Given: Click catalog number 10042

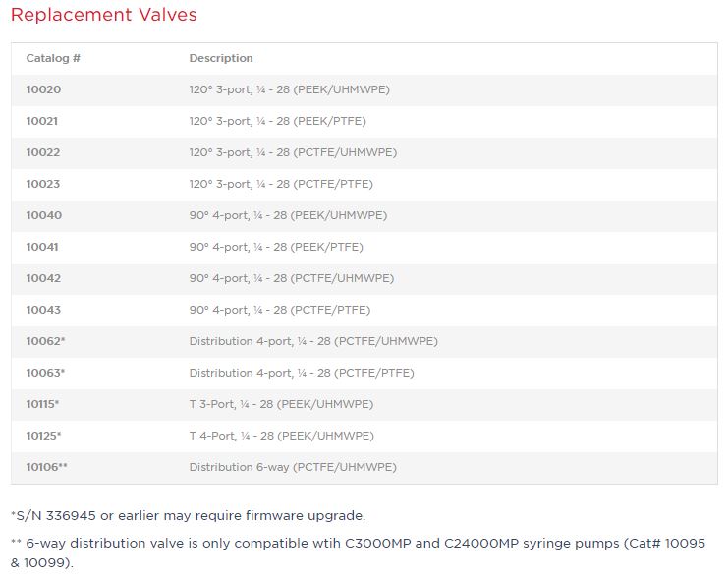Looking at the screenshot, I should tap(43, 278).
